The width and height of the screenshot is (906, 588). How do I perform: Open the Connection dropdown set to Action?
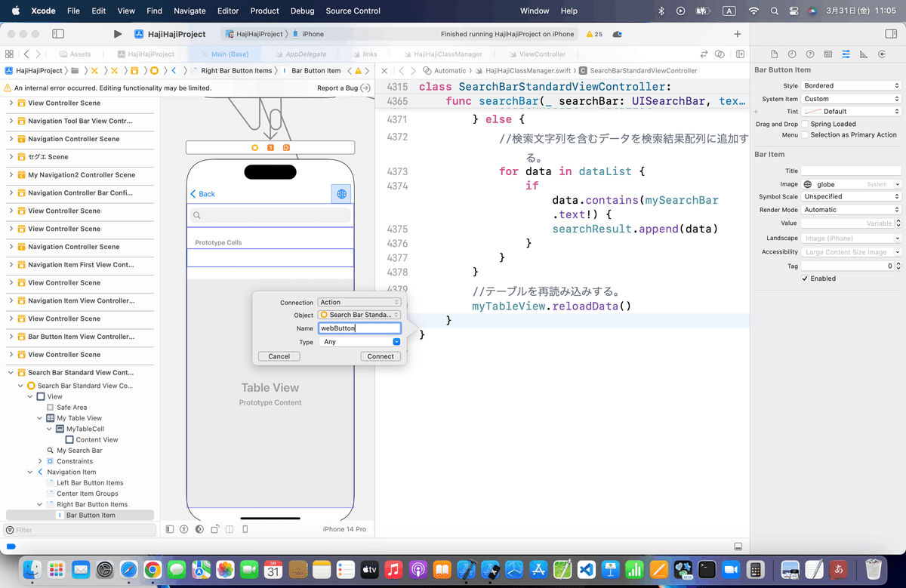(x=359, y=302)
